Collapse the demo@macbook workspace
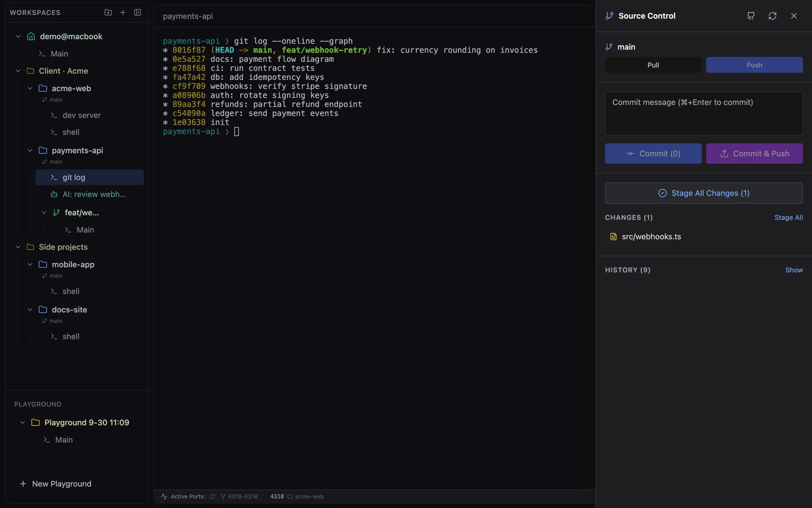This screenshot has width=812, height=508. [18, 36]
